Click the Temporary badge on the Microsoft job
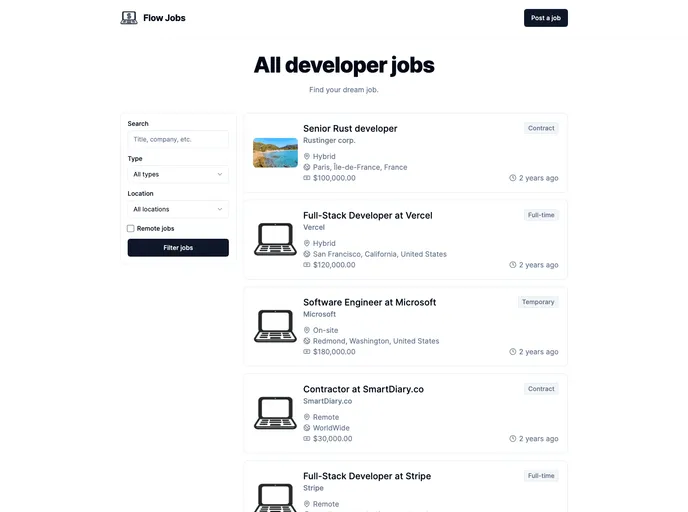 coord(538,302)
